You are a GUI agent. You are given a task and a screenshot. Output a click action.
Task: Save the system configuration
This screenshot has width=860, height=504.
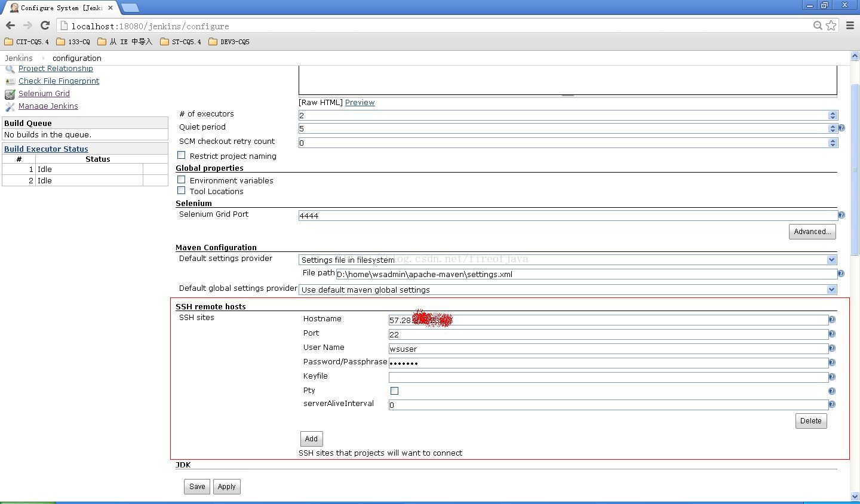click(x=197, y=487)
